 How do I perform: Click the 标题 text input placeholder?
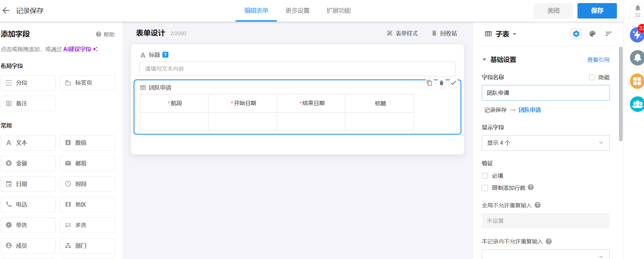point(297,69)
